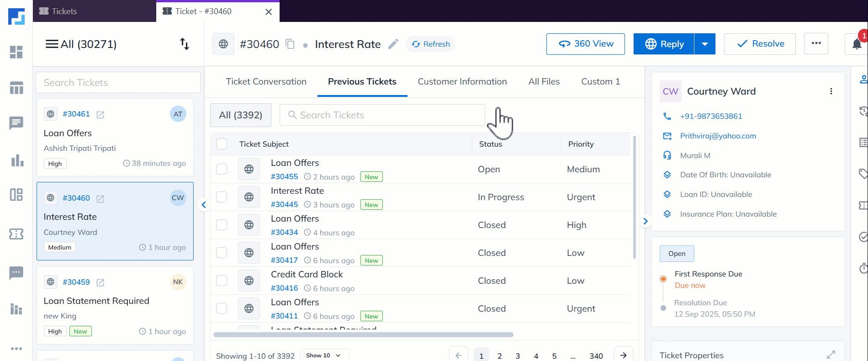Edit the Interest Rate subject pencil icon
The width and height of the screenshot is (868, 361).
coord(393,44)
